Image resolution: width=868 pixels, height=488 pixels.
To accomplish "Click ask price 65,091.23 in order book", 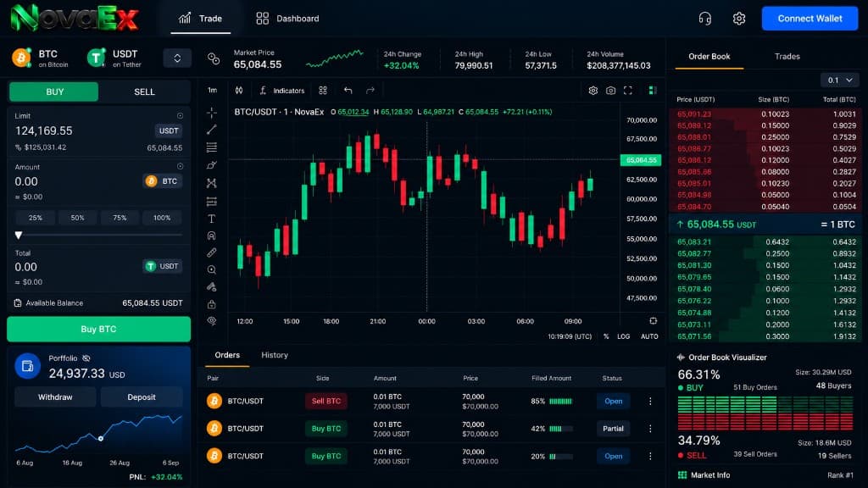I will tap(694, 114).
